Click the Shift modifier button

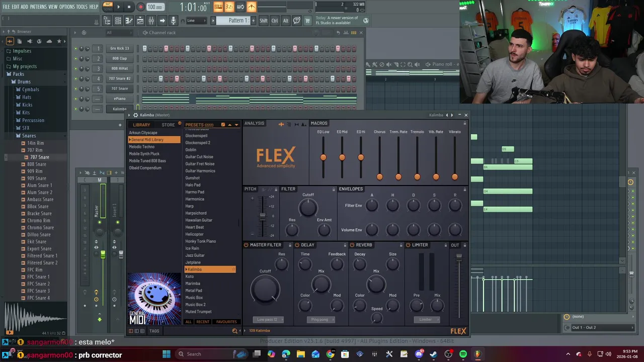click(x=264, y=21)
